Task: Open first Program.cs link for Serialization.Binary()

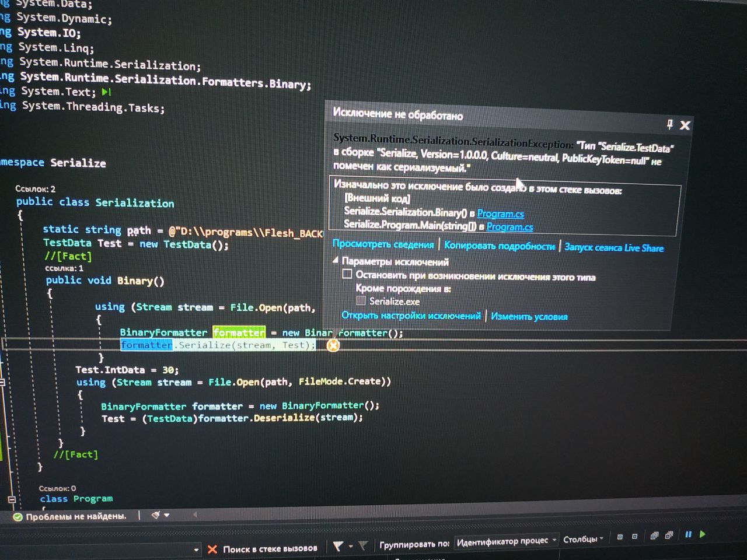Action: pos(500,213)
